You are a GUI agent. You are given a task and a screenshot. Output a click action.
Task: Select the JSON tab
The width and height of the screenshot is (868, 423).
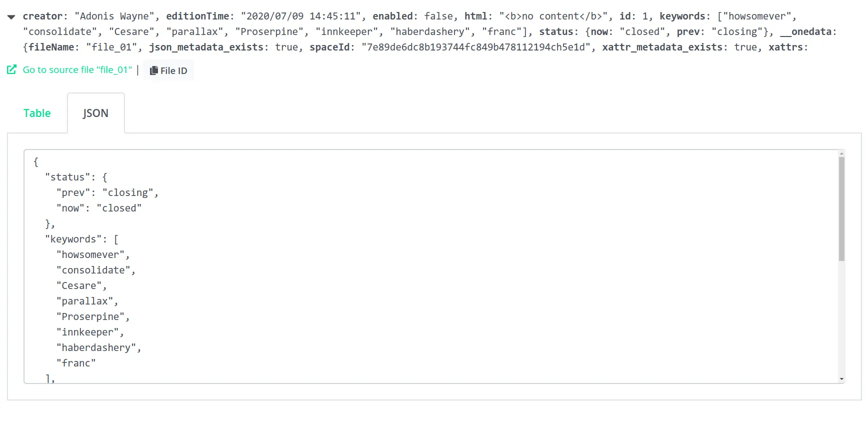(x=95, y=113)
